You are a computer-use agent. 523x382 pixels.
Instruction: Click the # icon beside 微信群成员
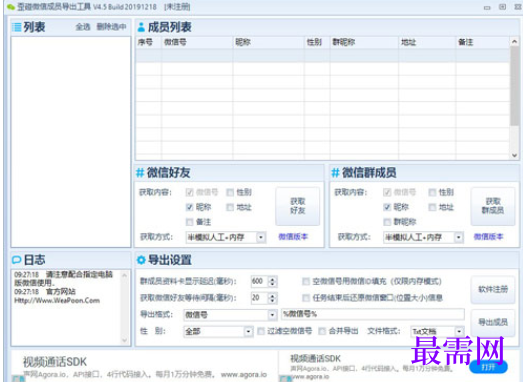335,173
